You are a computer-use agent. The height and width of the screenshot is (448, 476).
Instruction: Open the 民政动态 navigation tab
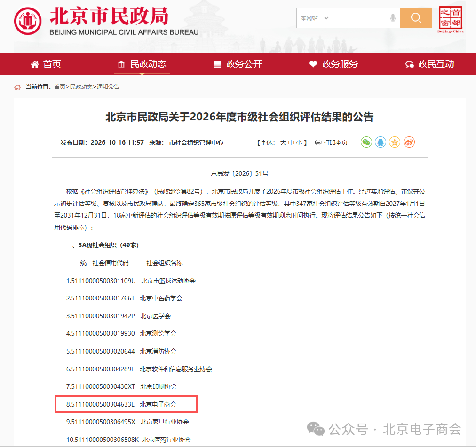[142, 64]
